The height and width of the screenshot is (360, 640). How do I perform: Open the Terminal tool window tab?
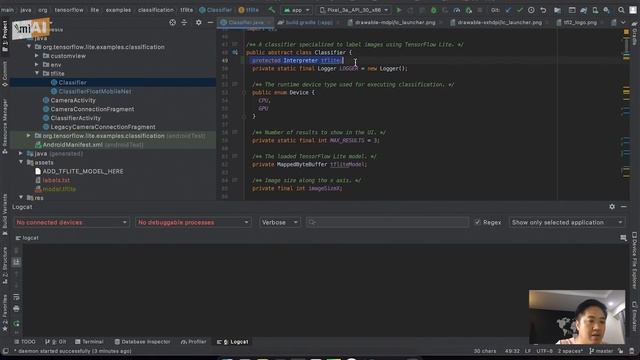coord(89,342)
